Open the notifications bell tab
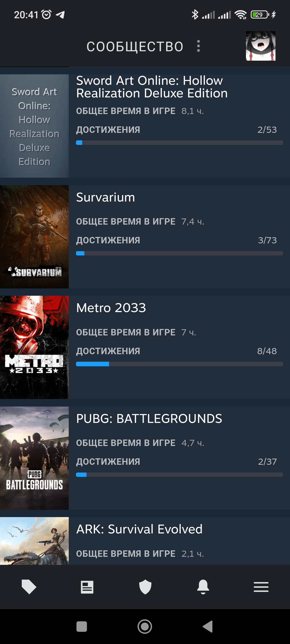Viewport: 290px width, 644px height. (203, 587)
